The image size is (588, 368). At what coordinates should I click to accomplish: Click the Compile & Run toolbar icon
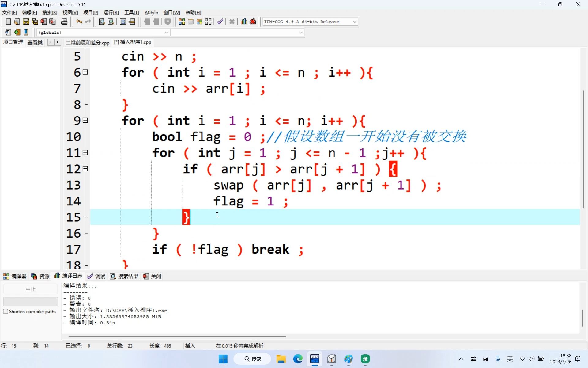199,22
